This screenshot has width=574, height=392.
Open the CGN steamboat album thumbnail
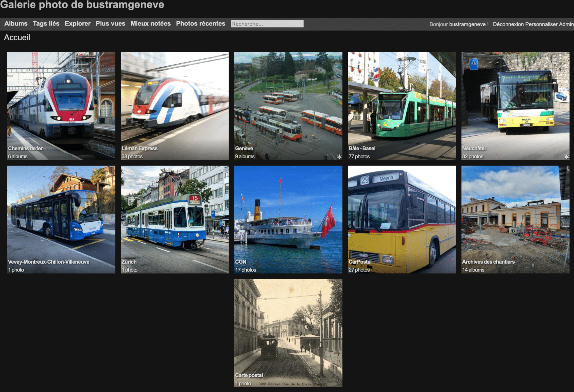[x=288, y=219]
